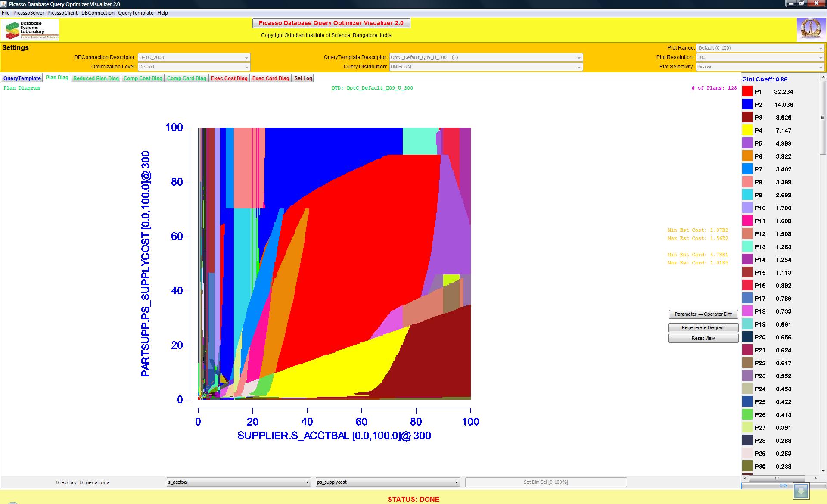This screenshot has width=827, height=504.
Task: Pick the P13 aquamarine plan swatch
Action: [x=747, y=246]
